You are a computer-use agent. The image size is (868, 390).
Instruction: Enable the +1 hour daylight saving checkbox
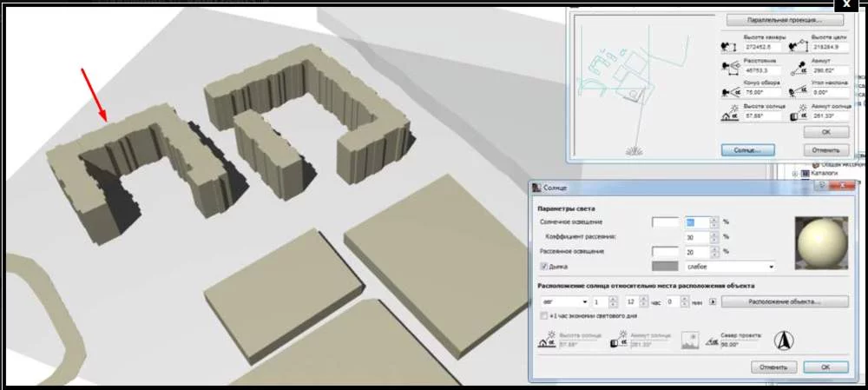click(543, 317)
